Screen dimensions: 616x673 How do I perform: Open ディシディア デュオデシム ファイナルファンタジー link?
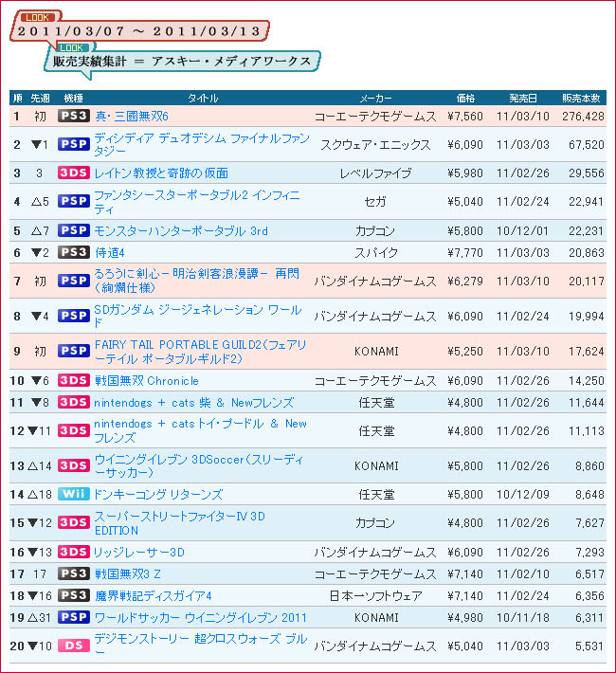click(201, 144)
